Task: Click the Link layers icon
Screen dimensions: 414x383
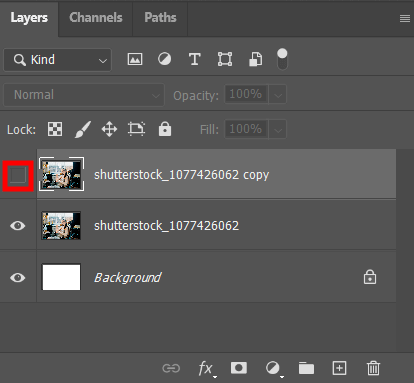Action: pos(171,368)
